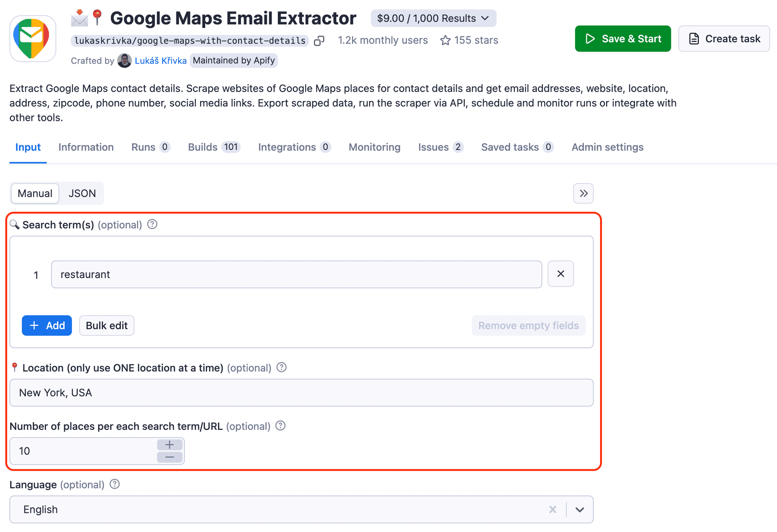This screenshot has height=532, width=777.
Task: Open the Information tab
Action: (86, 147)
